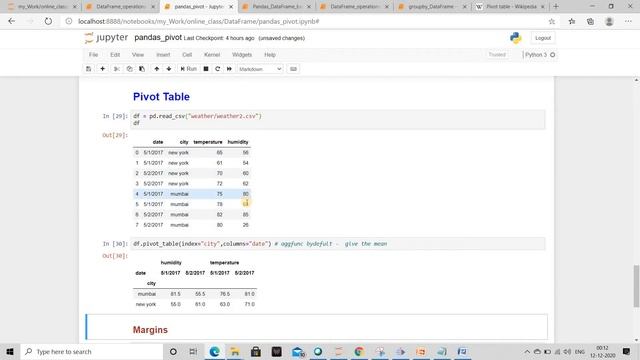This screenshot has height=360, width=640.
Task: Open the Edit menu
Action: point(115,55)
